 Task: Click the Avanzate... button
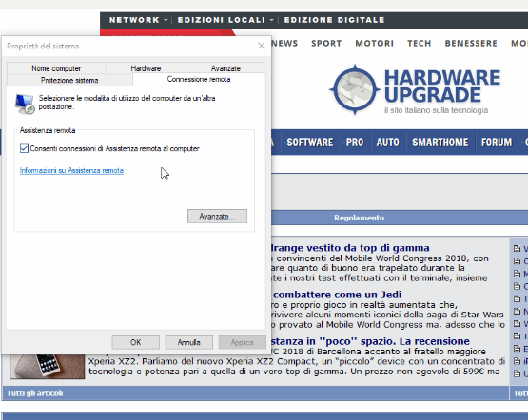(217, 217)
